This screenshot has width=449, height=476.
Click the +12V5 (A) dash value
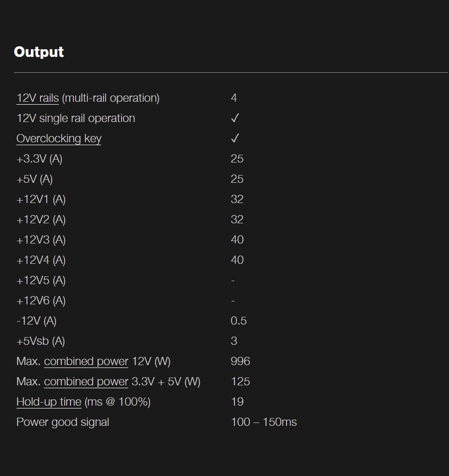pos(233,281)
